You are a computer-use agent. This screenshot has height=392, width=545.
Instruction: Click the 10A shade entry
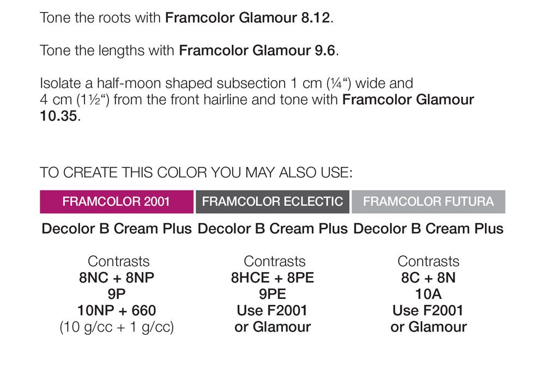[x=428, y=294]
